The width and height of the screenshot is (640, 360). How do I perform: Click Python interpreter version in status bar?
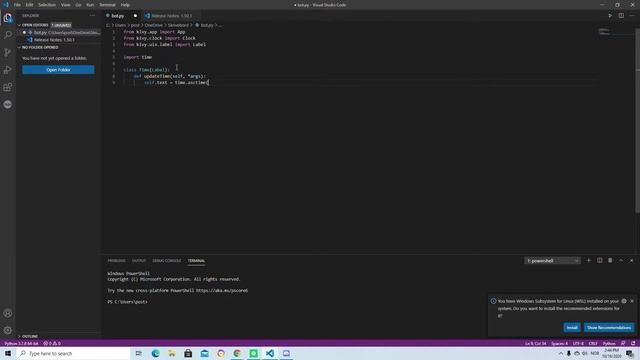pos(21,343)
